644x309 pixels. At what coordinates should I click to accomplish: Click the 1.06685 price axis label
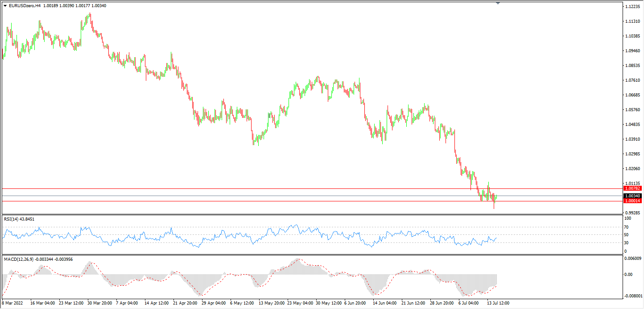point(632,95)
